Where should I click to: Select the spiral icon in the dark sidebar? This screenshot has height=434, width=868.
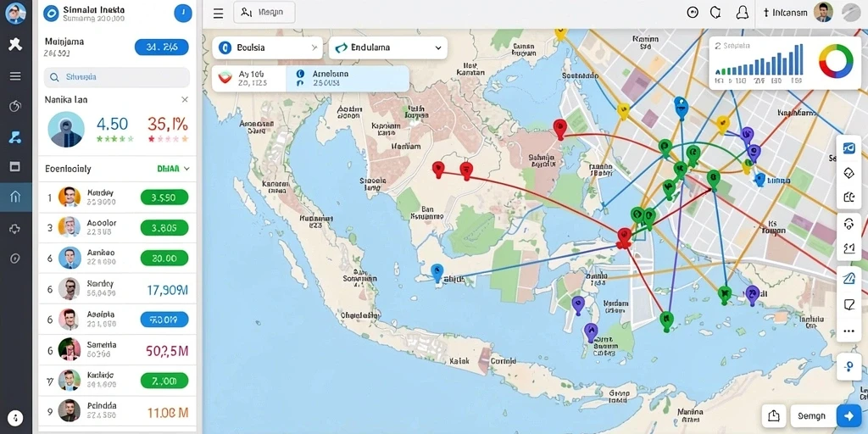pyautogui.click(x=15, y=106)
